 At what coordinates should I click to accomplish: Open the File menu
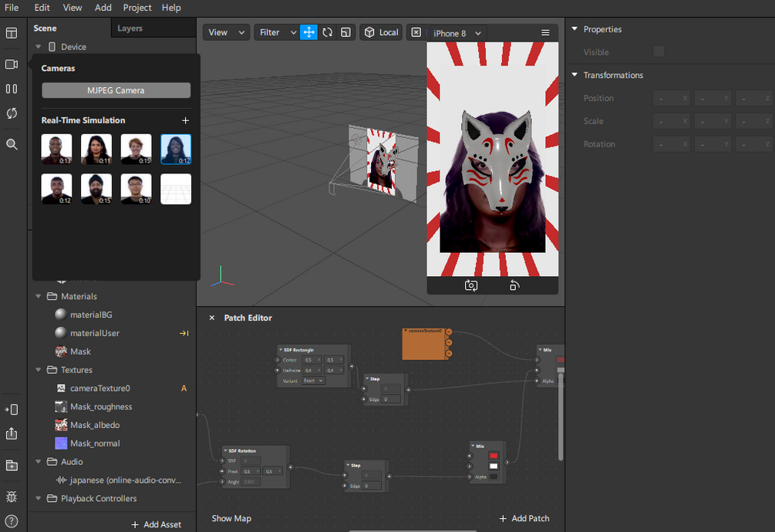[12, 8]
